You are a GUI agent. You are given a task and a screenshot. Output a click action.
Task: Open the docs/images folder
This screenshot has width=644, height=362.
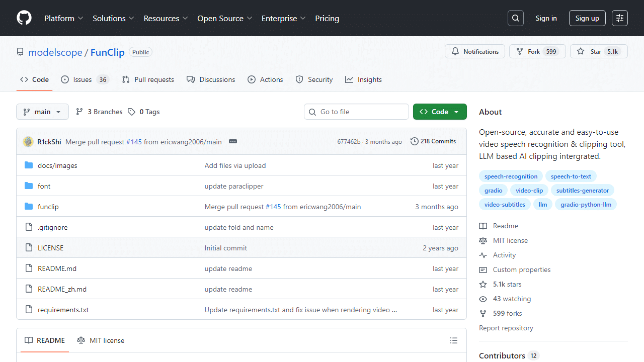(57, 165)
